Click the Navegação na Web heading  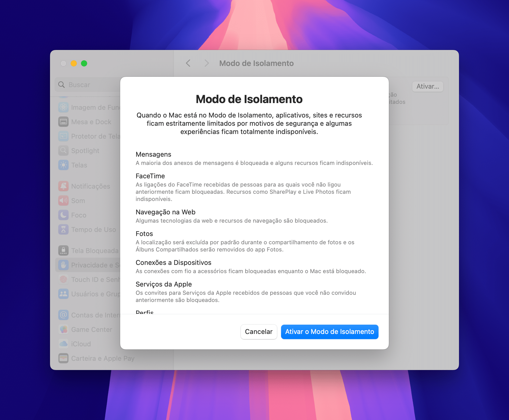click(x=166, y=212)
